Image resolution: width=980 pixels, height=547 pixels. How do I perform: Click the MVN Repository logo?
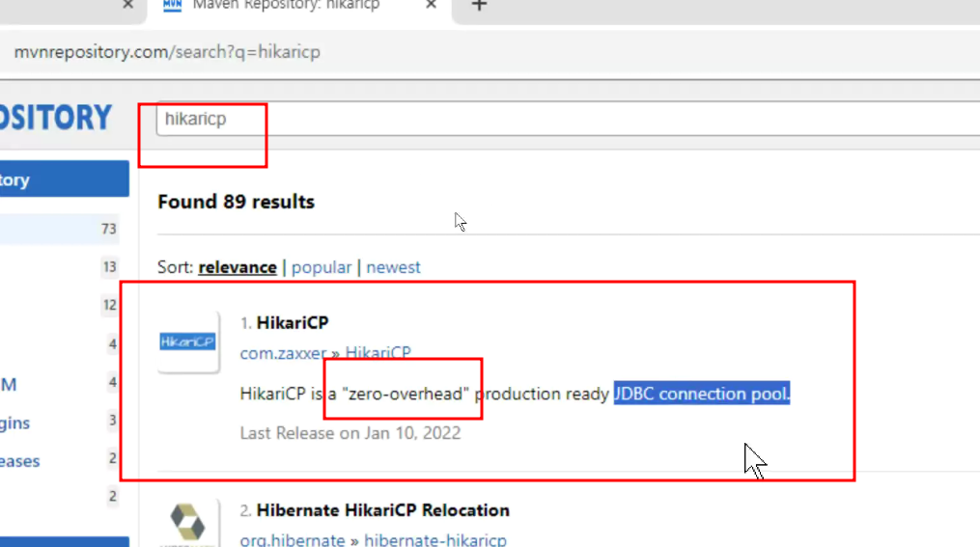click(x=56, y=118)
